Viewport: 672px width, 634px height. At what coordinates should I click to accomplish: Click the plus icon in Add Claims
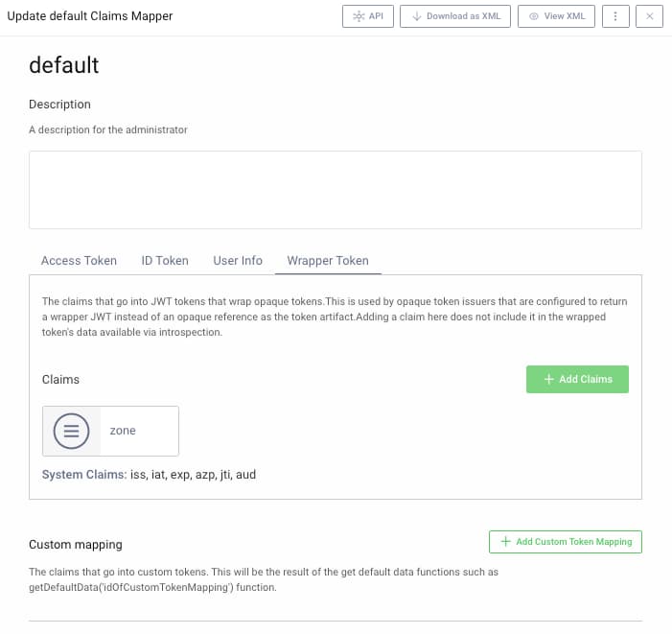(x=549, y=379)
